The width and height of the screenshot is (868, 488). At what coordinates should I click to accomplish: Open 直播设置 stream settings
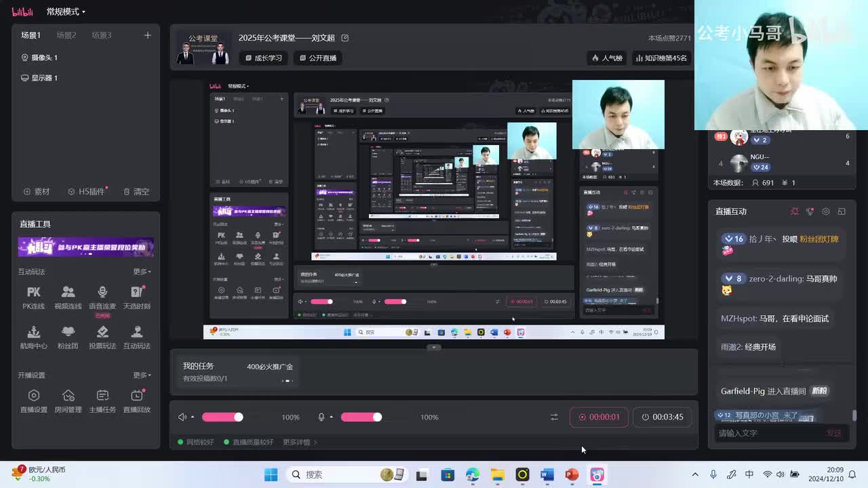[33, 401]
